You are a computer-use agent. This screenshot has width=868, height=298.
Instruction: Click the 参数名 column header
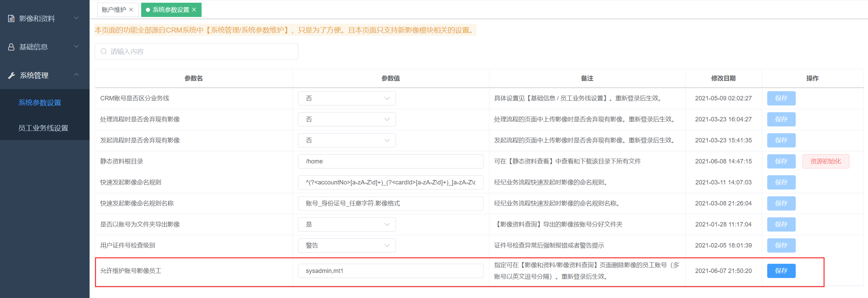click(x=194, y=78)
